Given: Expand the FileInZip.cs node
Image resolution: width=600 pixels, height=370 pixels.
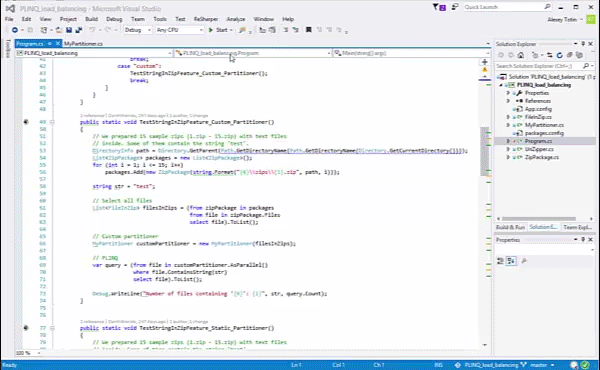Looking at the screenshot, I should (508, 117).
